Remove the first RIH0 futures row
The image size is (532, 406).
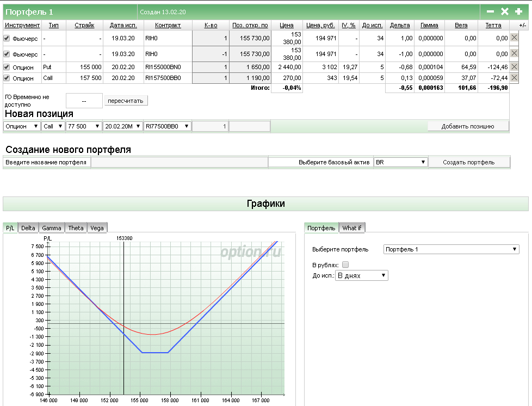click(514, 38)
